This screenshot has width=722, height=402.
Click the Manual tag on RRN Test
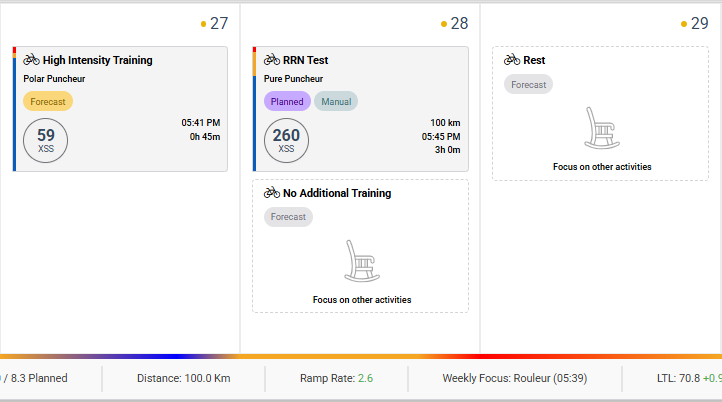pyautogui.click(x=335, y=101)
